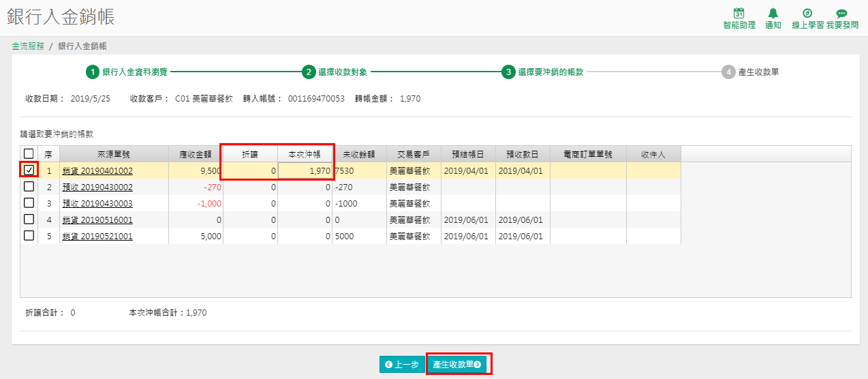
Task: Go to step 3 選擇要沖銷的帳款
Action: pos(542,72)
